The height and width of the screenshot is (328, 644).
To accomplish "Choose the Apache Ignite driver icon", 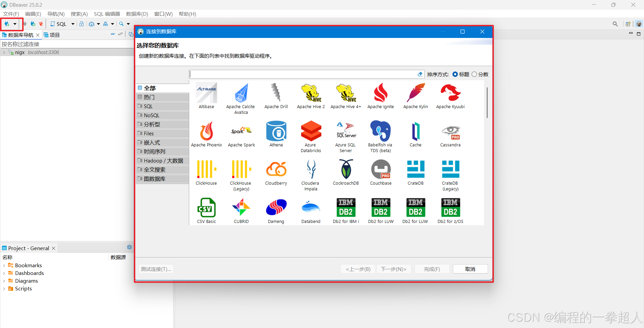I will [381, 93].
